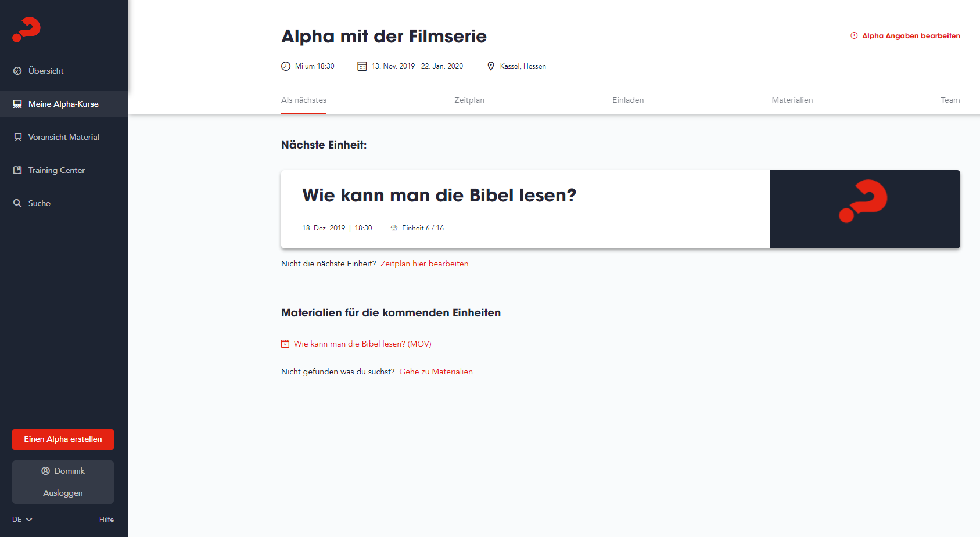Click the video file icon beside the MOV link
Image resolution: width=980 pixels, height=537 pixels.
pos(285,344)
